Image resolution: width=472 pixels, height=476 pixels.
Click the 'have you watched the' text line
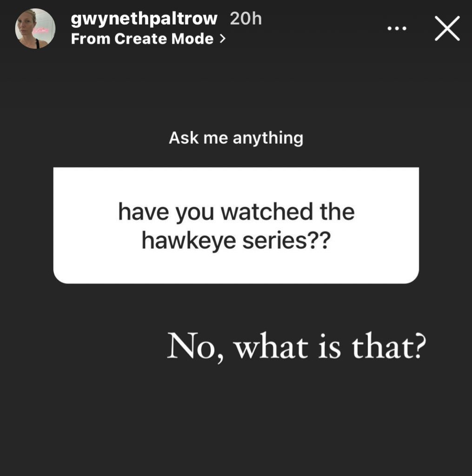coord(236,212)
